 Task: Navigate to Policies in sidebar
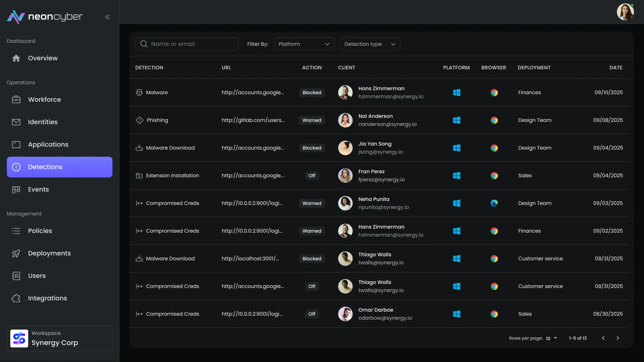40,231
